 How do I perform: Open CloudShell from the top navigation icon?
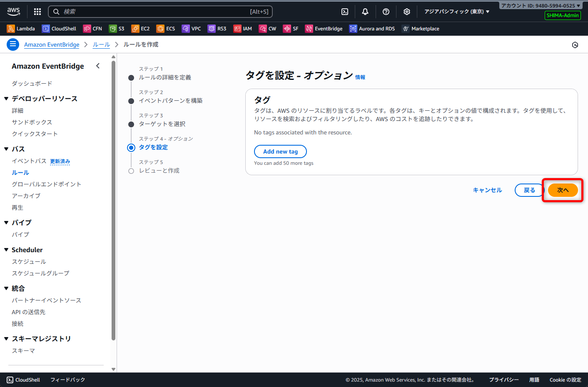pyautogui.click(x=345, y=12)
